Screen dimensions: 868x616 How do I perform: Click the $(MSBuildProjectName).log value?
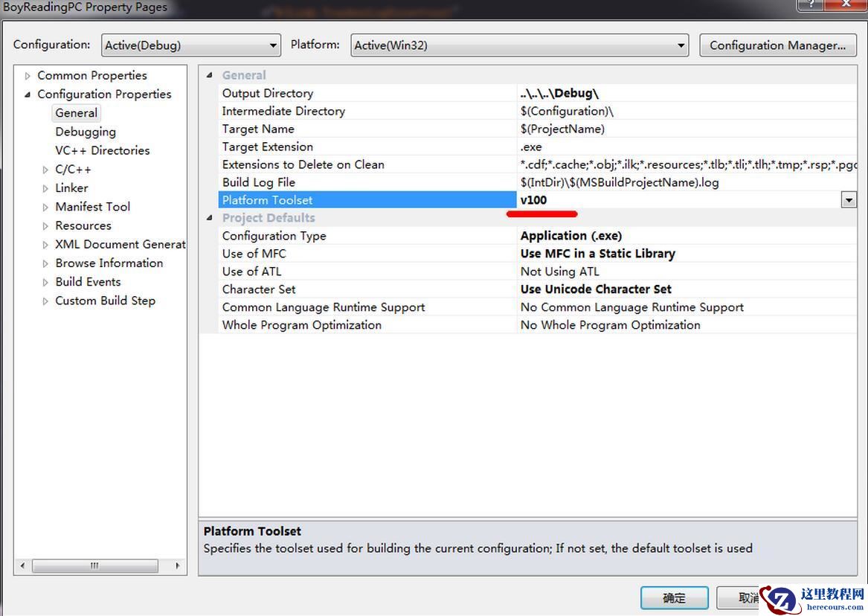(x=620, y=182)
